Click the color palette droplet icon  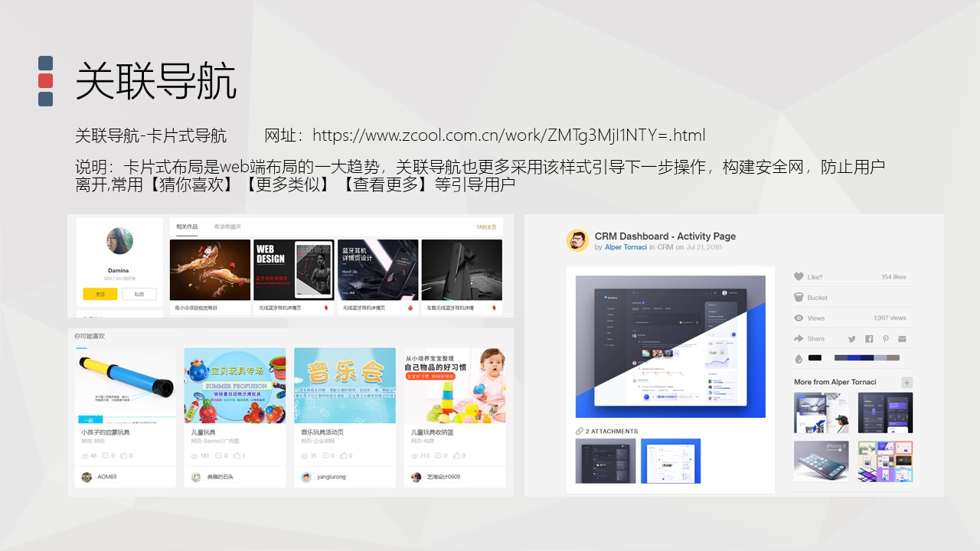[799, 358]
